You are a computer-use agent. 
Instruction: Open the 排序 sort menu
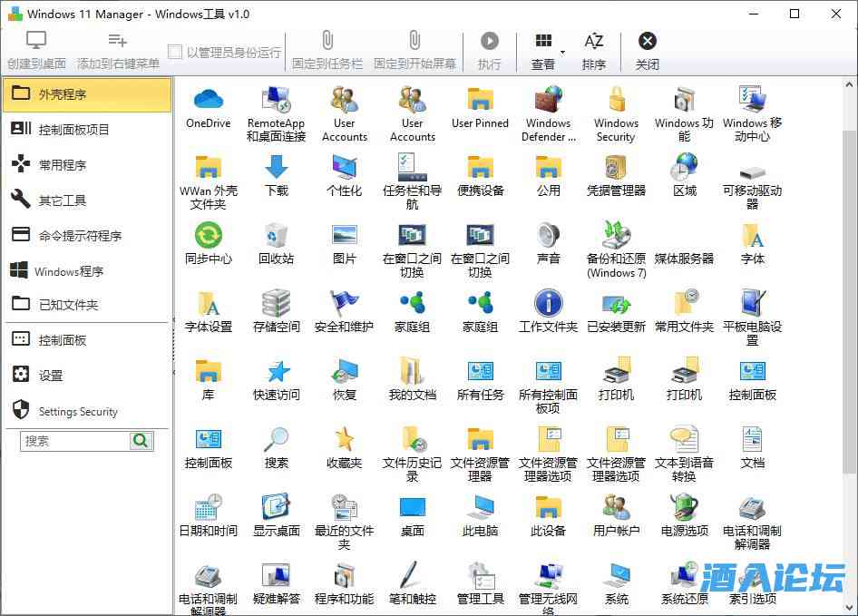coord(594,51)
